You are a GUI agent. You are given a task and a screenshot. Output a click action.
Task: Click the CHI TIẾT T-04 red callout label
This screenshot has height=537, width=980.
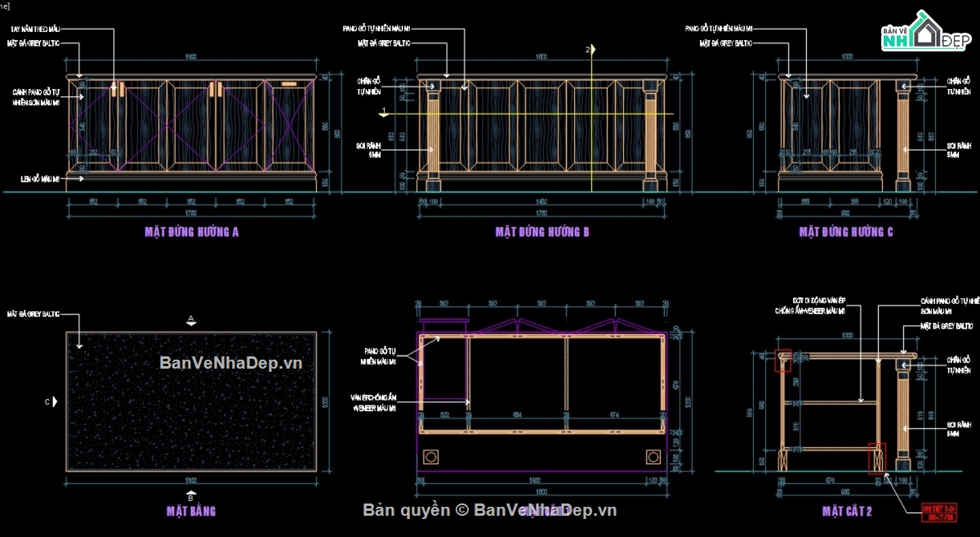tap(940, 508)
